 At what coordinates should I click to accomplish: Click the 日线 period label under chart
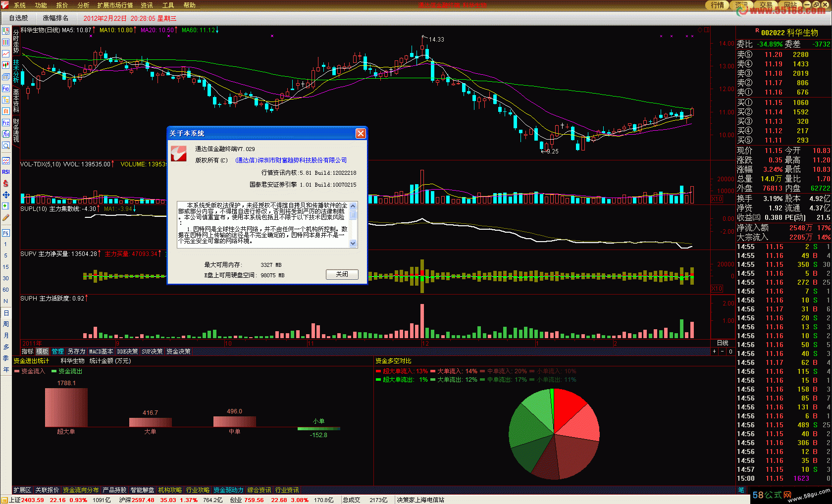723,343
